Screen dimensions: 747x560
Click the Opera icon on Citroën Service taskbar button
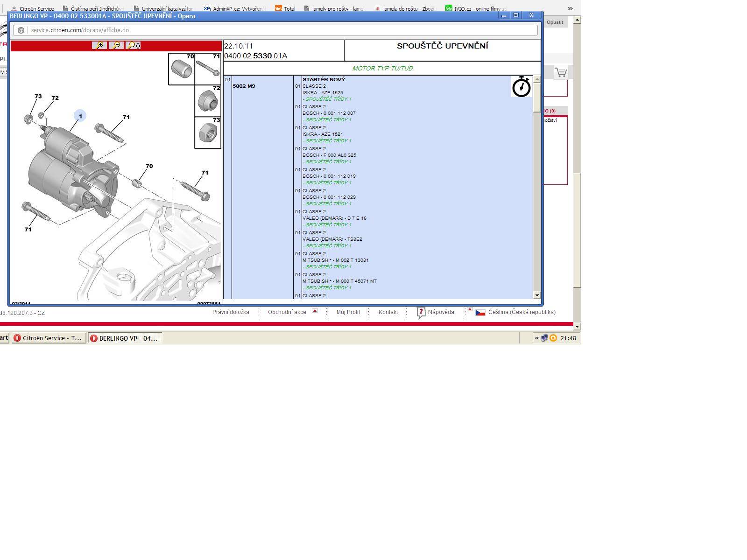17,338
